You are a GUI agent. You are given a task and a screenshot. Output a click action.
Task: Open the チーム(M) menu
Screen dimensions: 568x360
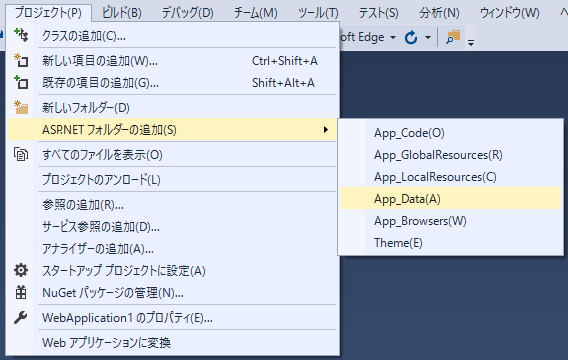click(x=255, y=13)
